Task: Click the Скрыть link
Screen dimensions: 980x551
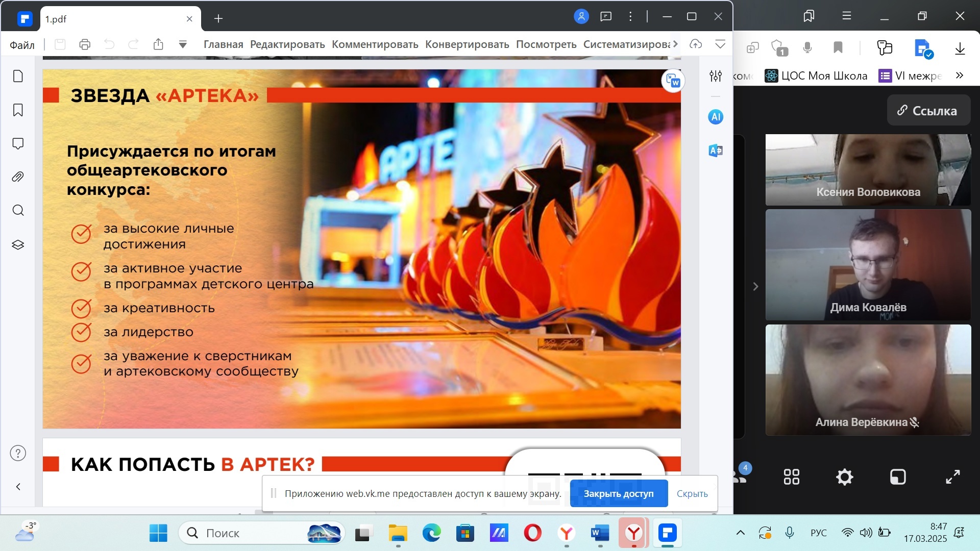Action: pos(692,493)
